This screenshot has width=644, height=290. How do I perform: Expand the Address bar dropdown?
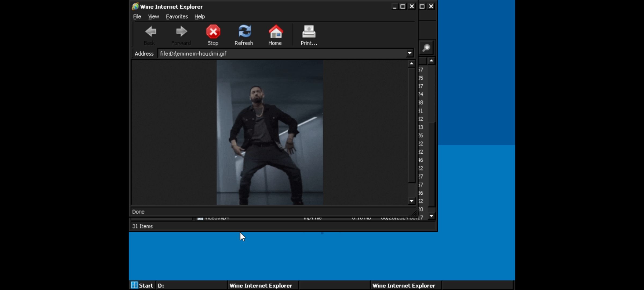409,53
